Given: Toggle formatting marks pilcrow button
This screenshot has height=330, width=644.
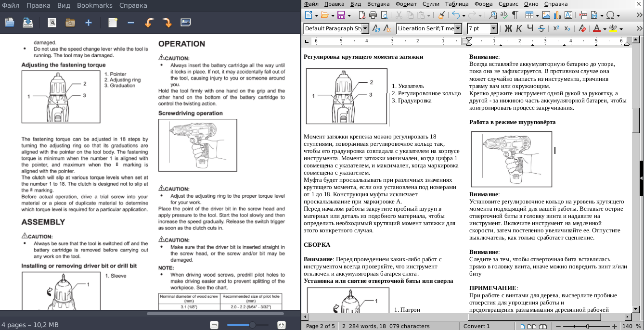Looking at the screenshot, I should point(515,15).
